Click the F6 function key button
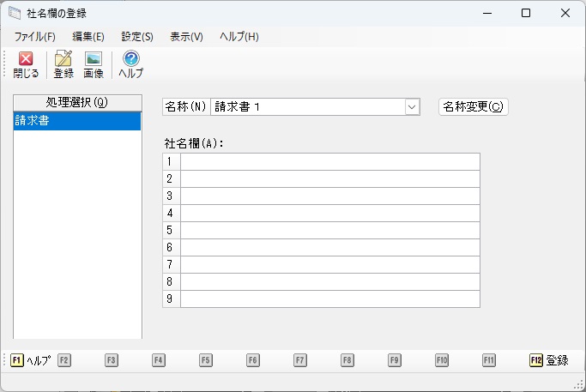 pyautogui.click(x=252, y=360)
